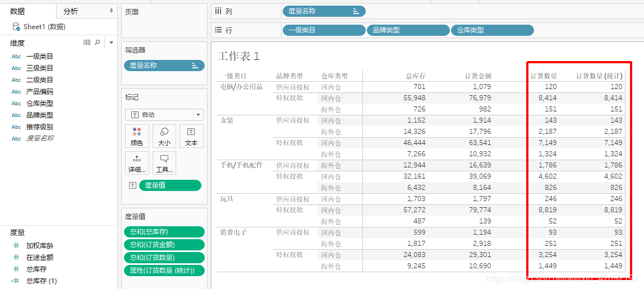Click the Abc type icon beside 推荐级别
Viewport: 644px width, 289px height.
[16, 127]
